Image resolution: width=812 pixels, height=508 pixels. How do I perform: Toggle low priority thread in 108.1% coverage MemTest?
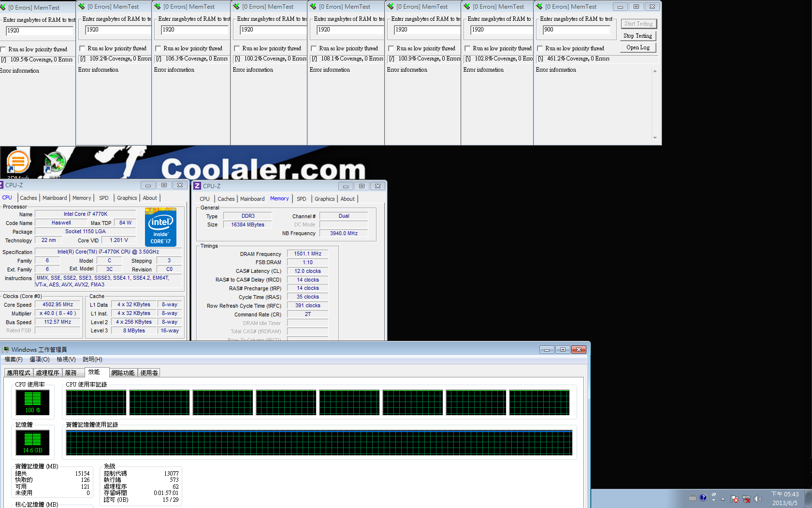[x=314, y=48]
